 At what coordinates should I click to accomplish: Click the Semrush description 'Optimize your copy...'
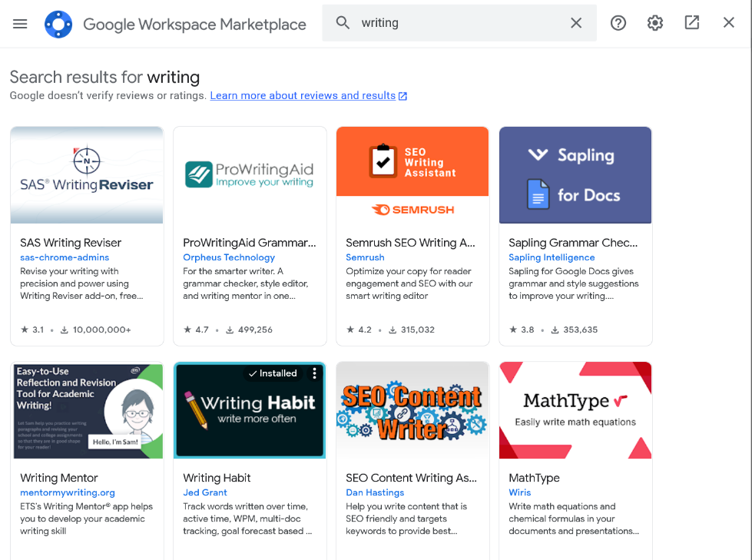click(409, 283)
